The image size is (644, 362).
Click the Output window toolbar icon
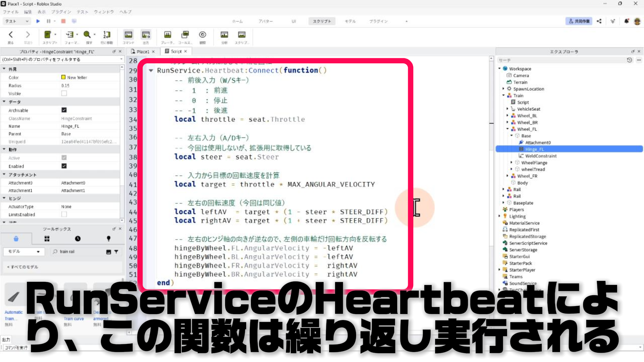tap(146, 35)
